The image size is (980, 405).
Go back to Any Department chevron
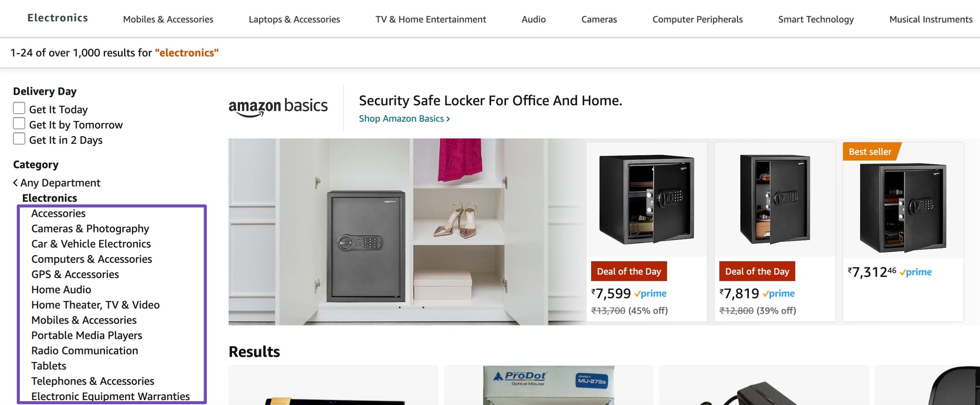[15, 183]
